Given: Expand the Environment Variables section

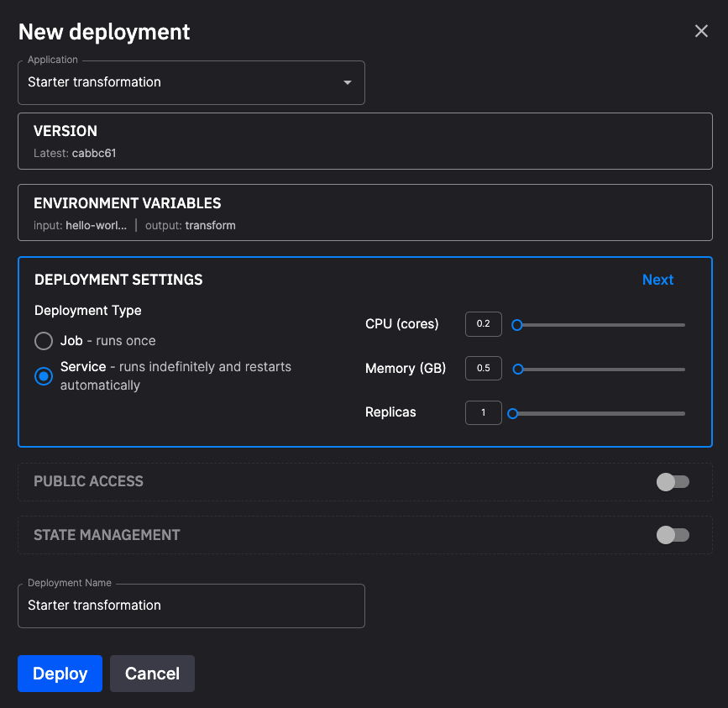Looking at the screenshot, I should click(x=365, y=212).
